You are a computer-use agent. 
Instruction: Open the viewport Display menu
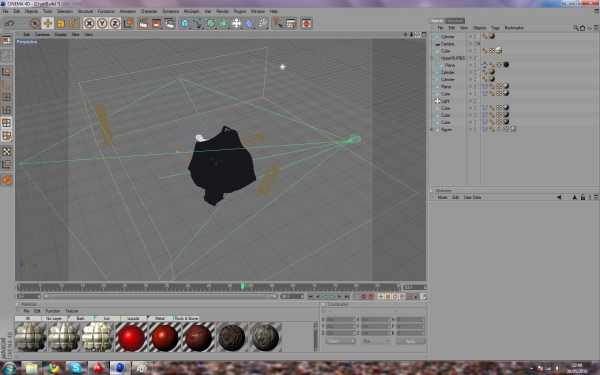tap(60, 34)
